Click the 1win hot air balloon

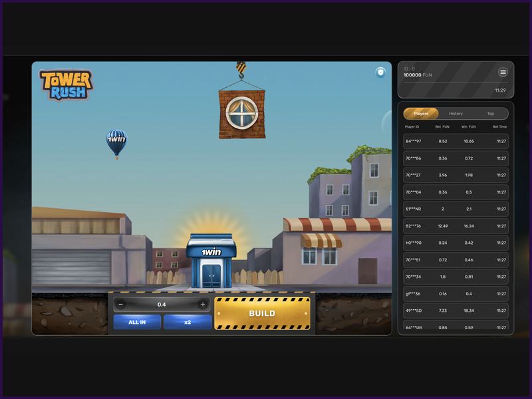(x=116, y=141)
